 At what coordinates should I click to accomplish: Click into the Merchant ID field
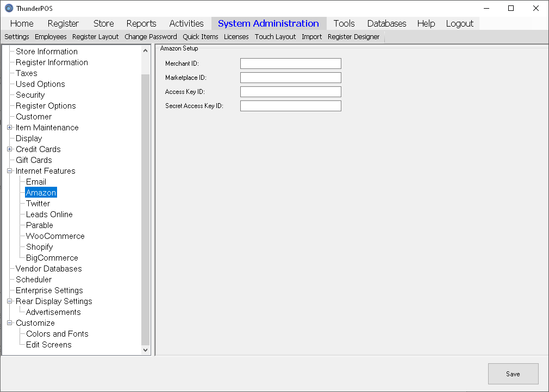coord(290,64)
